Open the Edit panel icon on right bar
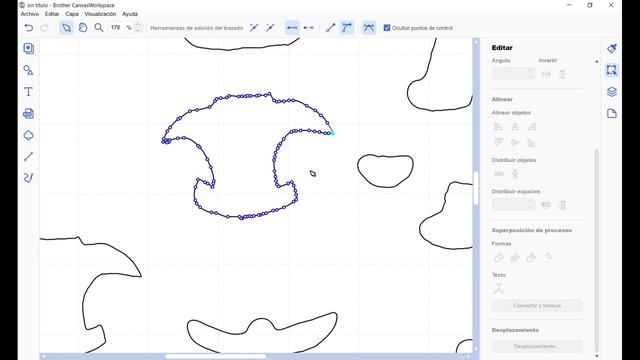 pos(611,70)
